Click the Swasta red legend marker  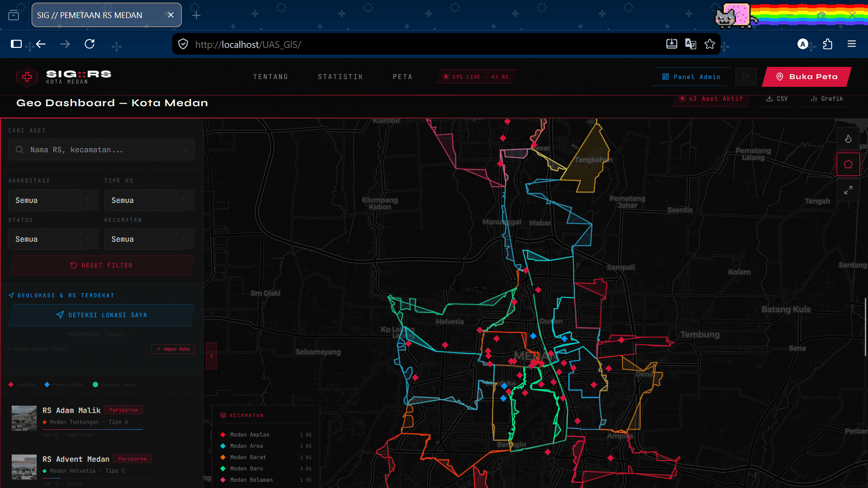(x=11, y=385)
